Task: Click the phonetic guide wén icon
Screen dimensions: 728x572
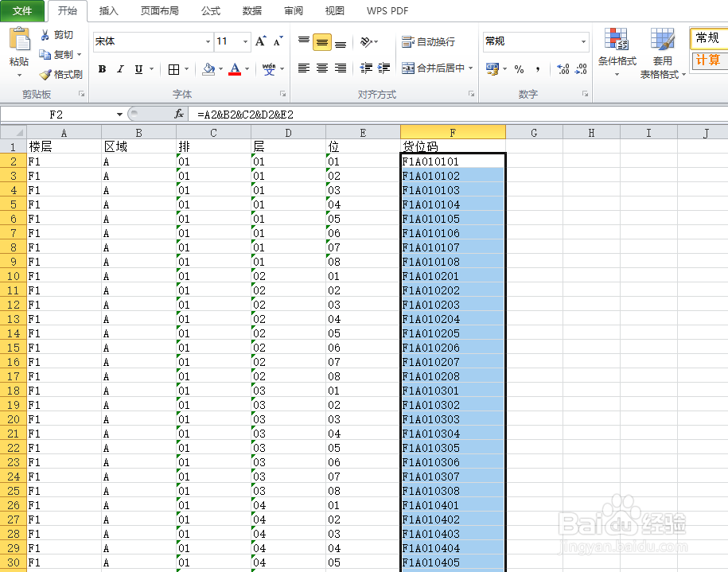Action: pyautogui.click(x=269, y=69)
